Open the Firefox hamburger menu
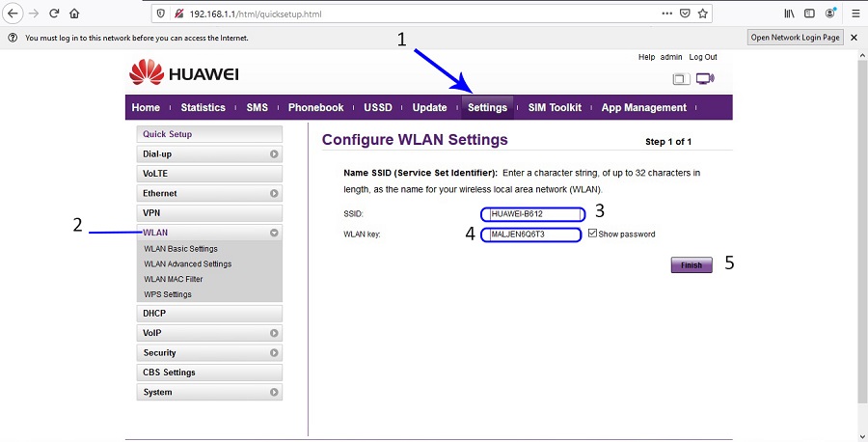This screenshot has height=442, width=868. click(855, 14)
